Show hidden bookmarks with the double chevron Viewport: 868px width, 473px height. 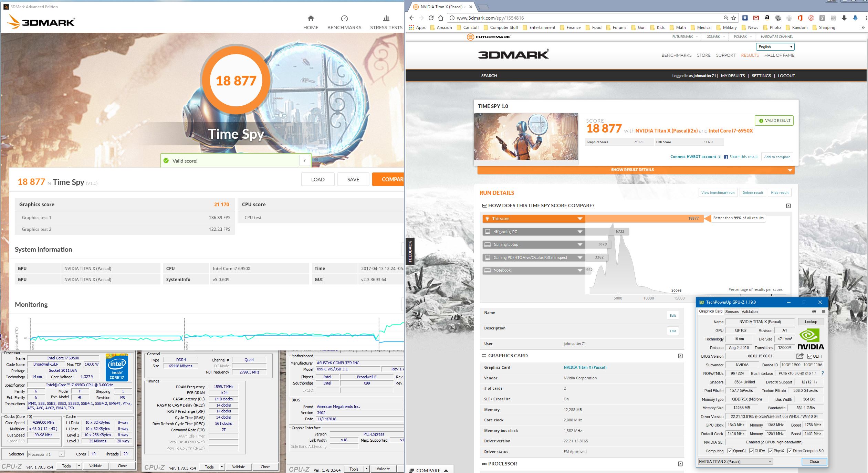point(863,28)
